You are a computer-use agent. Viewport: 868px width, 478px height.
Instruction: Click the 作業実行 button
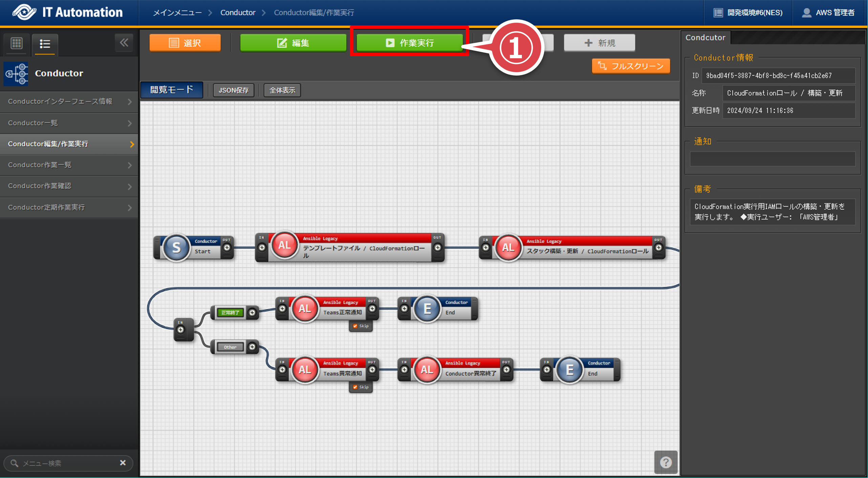[x=409, y=43]
